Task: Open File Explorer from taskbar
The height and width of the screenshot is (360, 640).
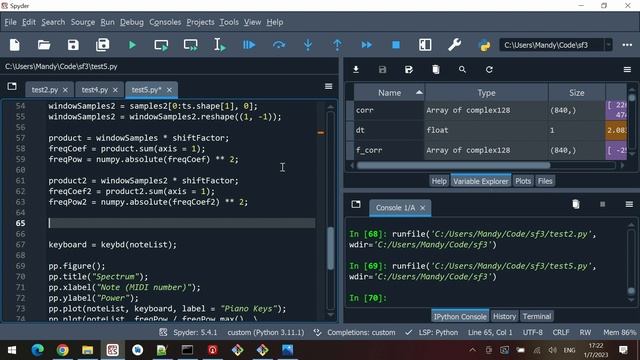Action: (87, 350)
